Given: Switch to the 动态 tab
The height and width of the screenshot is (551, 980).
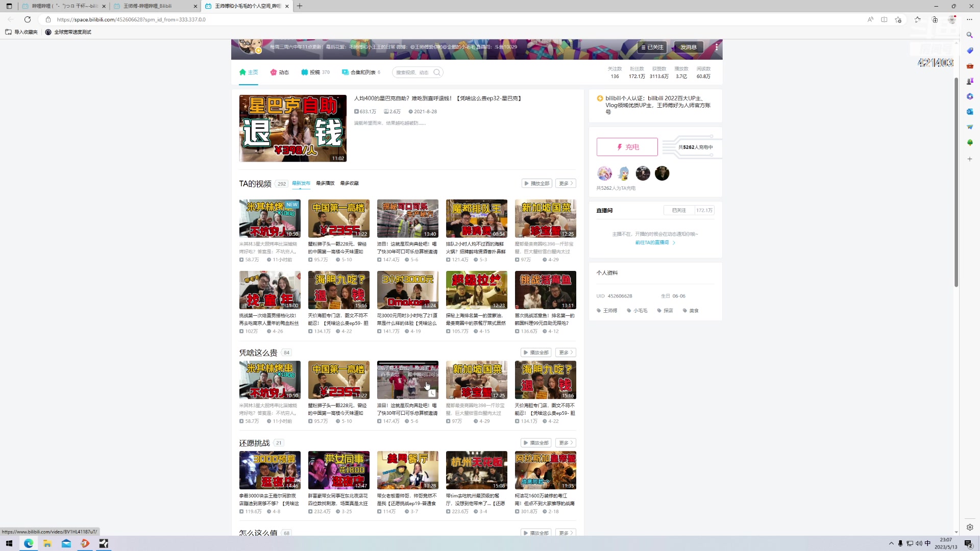Looking at the screenshot, I should pos(280,72).
